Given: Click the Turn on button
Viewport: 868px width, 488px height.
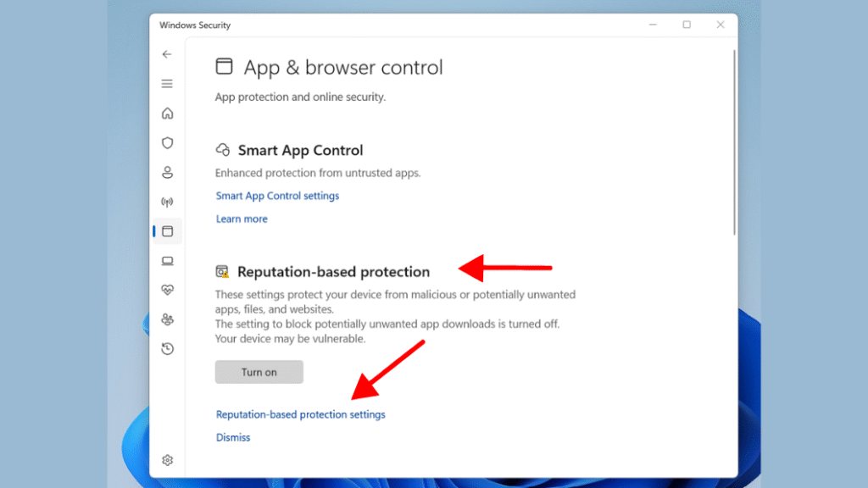Looking at the screenshot, I should tap(259, 372).
